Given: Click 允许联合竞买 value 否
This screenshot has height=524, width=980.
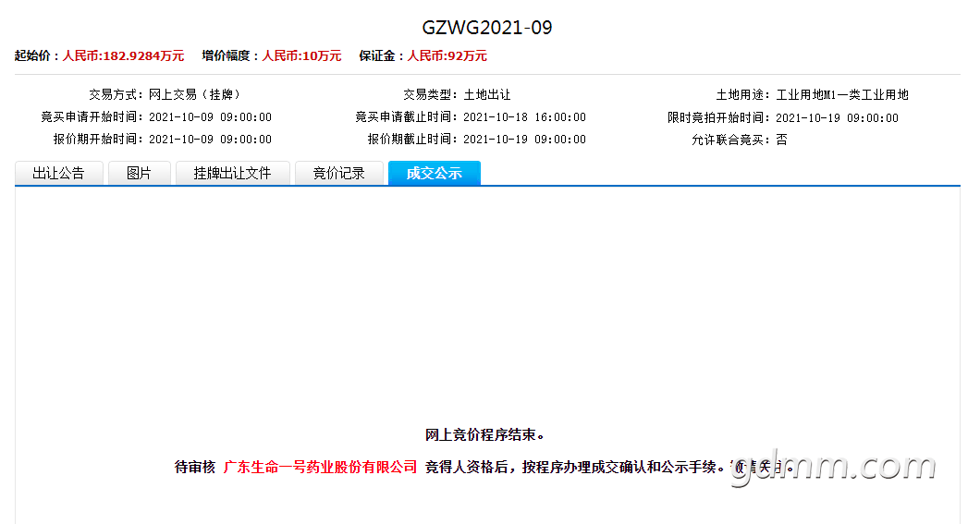Looking at the screenshot, I should [x=781, y=140].
